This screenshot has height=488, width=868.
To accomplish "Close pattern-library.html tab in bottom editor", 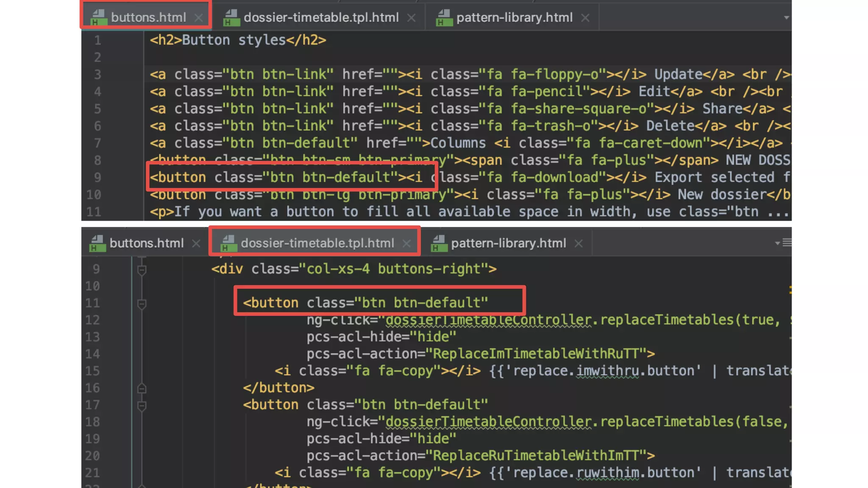I will point(579,244).
